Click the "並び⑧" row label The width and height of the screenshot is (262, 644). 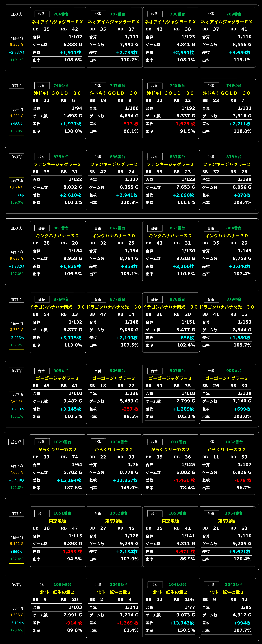[17, 513]
